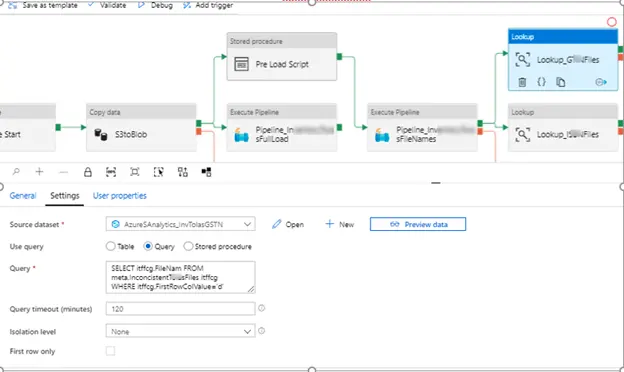Select the Query radio option
The height and width of the screenshot is (372, 624).
(x=148, y=246)
